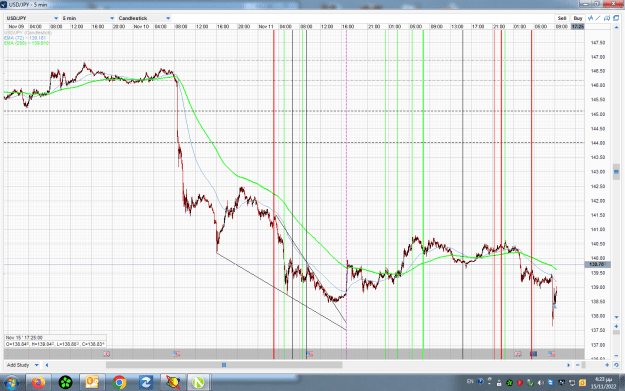Click the system tray clock 4:23

(603, 383)
